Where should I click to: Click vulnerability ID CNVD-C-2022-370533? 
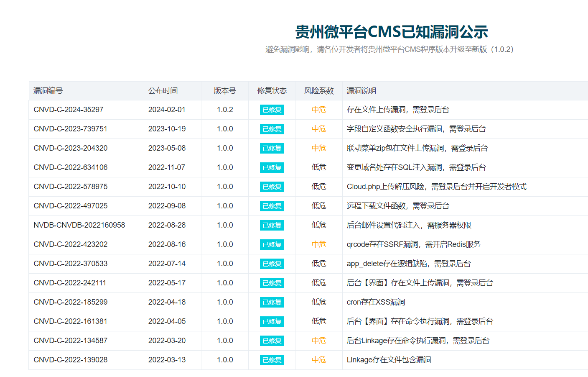[x=71, y=264]
